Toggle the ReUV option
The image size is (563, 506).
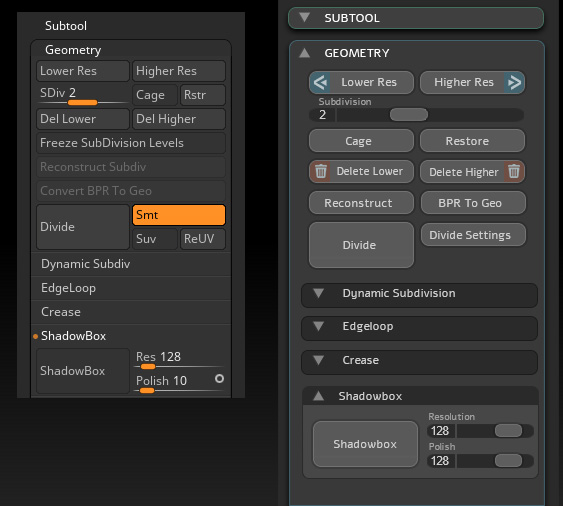203,239
